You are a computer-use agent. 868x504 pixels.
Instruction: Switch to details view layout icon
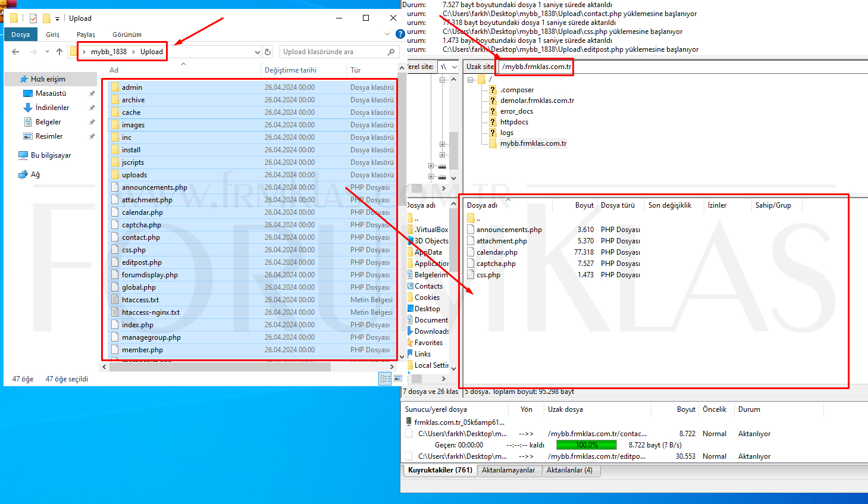point(385,378)
